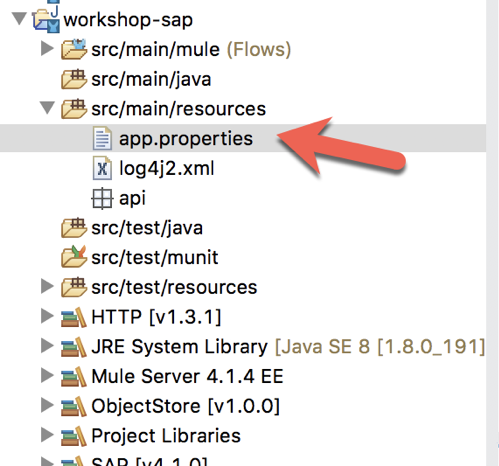
Task: Expand the JRE System Library node
Action: click(47, 346)
